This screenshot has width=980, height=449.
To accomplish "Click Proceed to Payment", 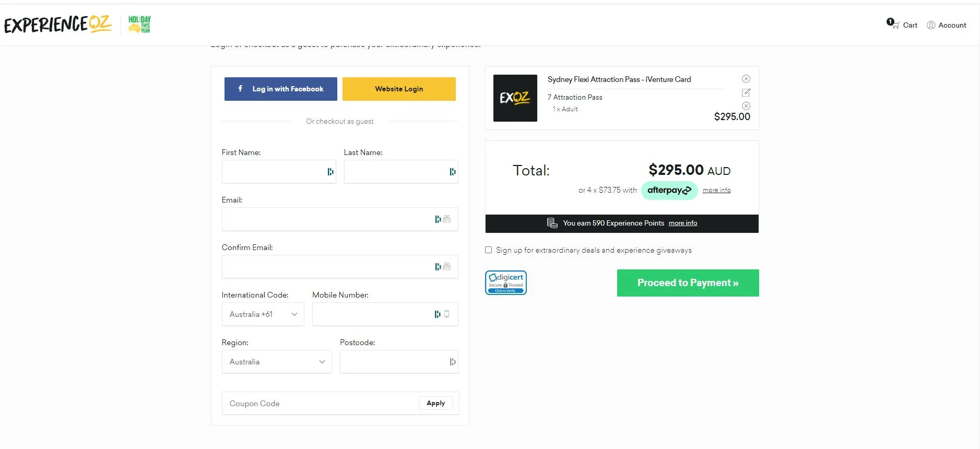I will click(x=688, y=283).
